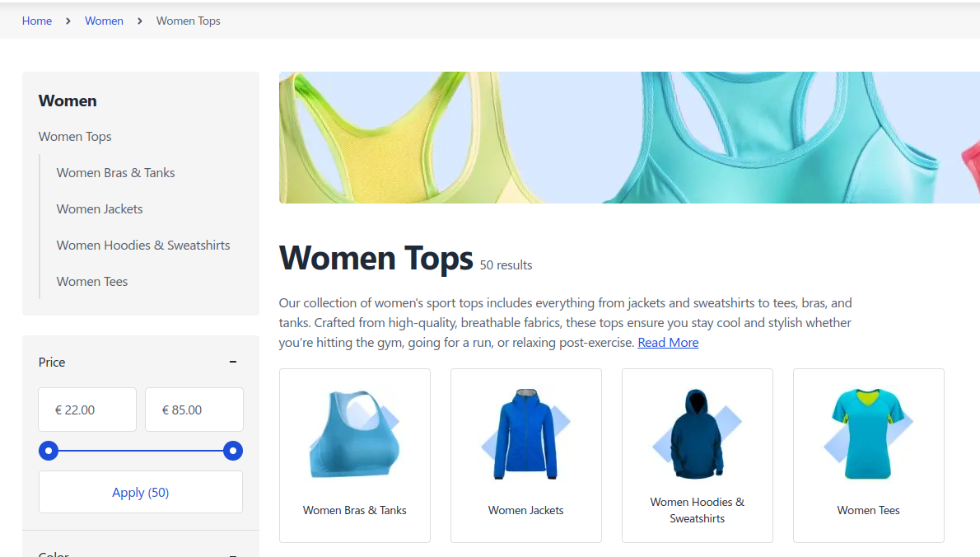This screenshot has height=557, width=980.
Task: Click the teal tee category image
Action: (868, 434)
